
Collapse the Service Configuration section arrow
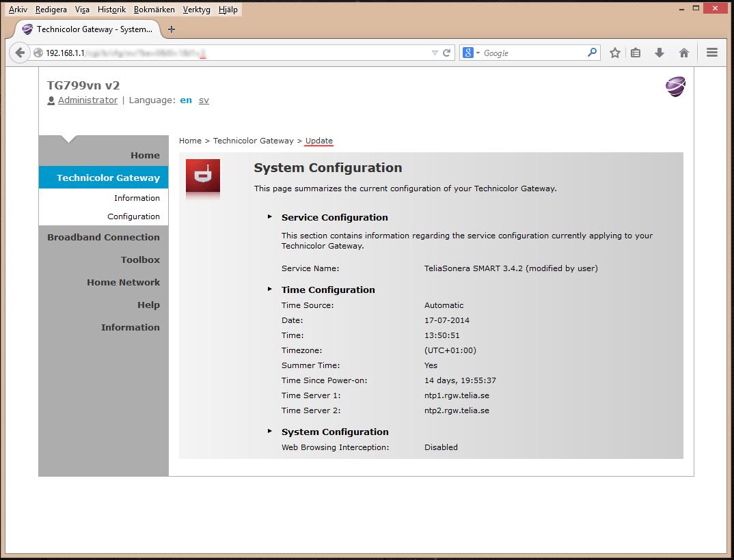point(270,216)
